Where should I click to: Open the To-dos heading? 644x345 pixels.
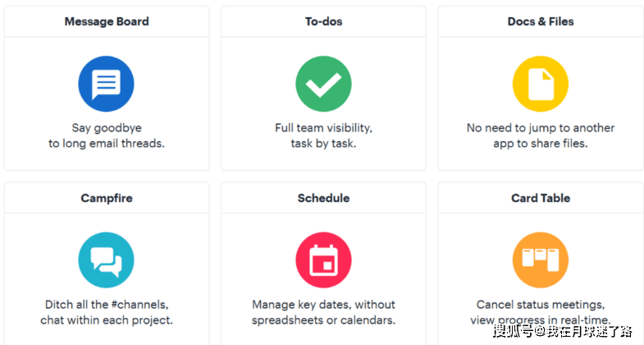[323, 21]
